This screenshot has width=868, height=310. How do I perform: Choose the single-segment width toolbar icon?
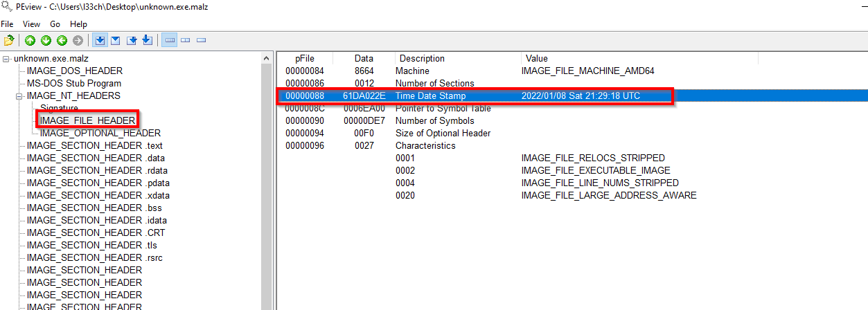coord(201,40)
